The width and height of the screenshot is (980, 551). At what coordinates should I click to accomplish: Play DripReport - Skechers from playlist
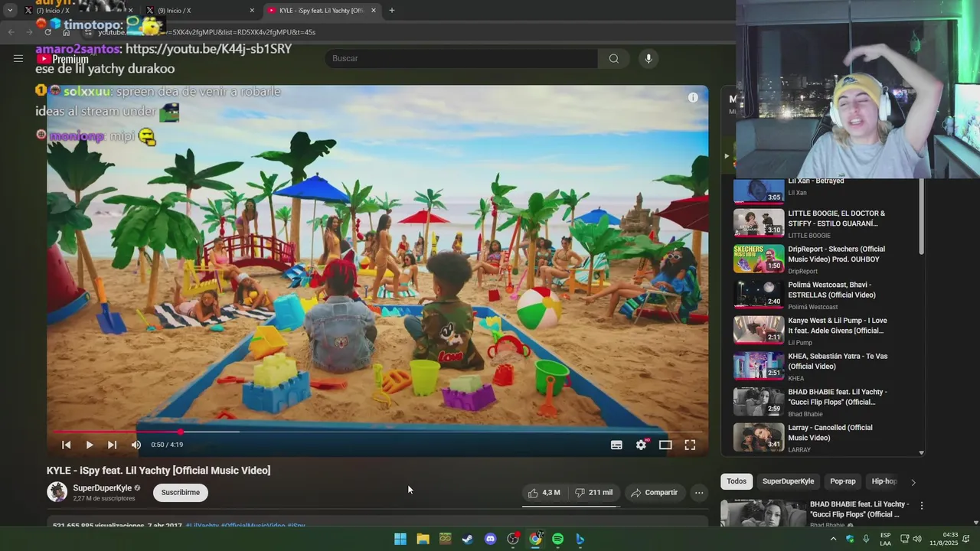click(x=827, y=259)
